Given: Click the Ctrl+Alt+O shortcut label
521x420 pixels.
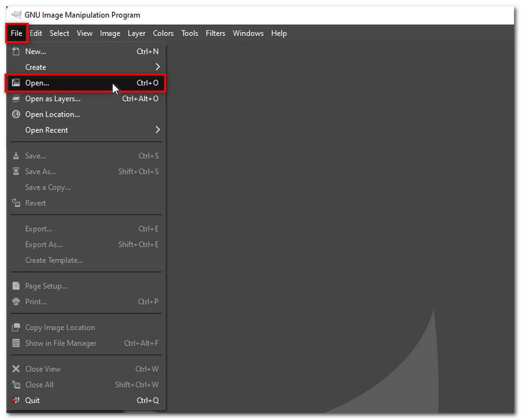Looking at the screenshot, I should pyautogui.click(x=140, y=99).
